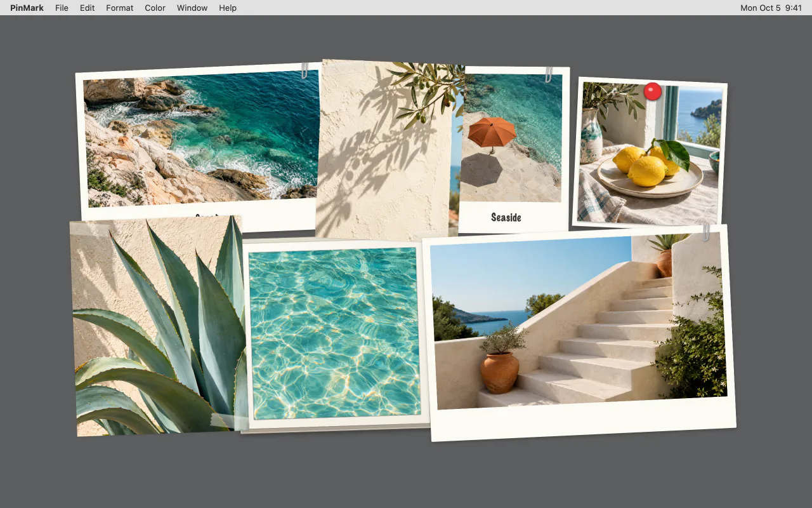Image resolution: width=812 pixels, height=508 pixels.
Task: Open the Help menu
Action: [228, 8]
